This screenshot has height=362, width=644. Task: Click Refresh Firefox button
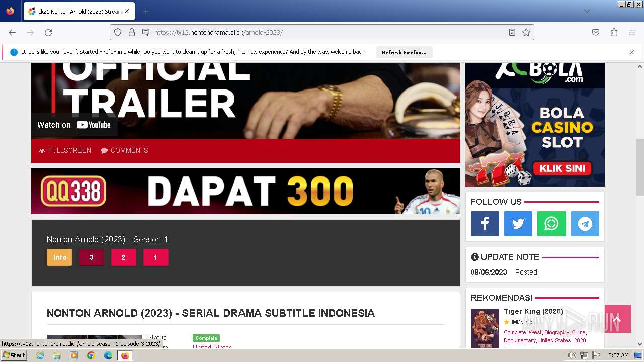point(404,52)
